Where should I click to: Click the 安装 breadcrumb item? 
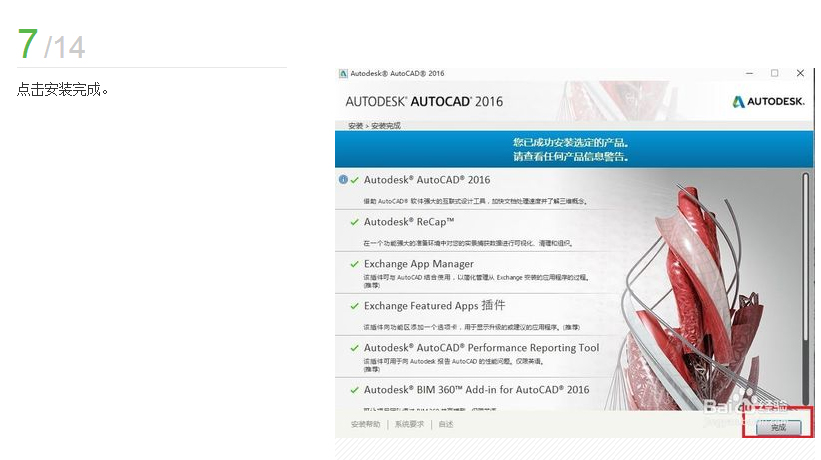(x=355, y=126)
